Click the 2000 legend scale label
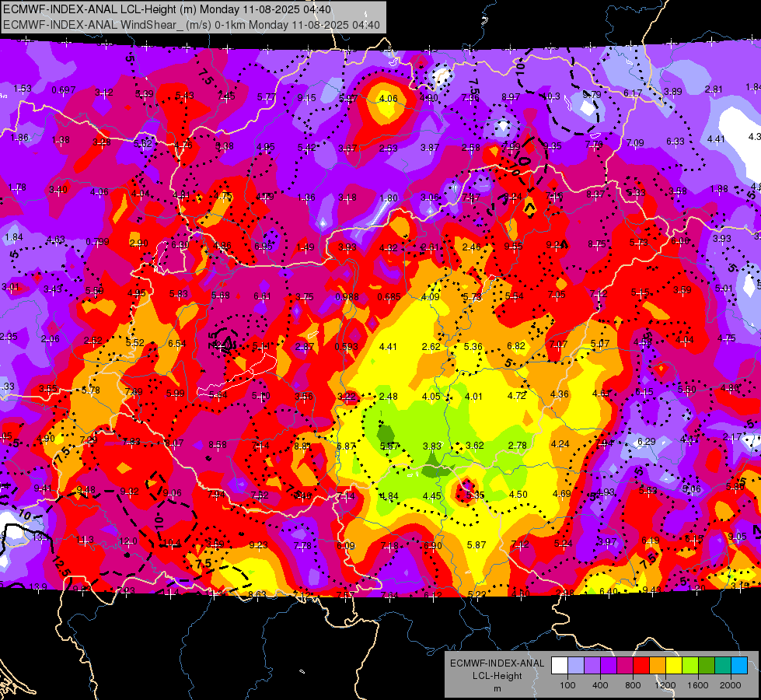 coord(731,685)
